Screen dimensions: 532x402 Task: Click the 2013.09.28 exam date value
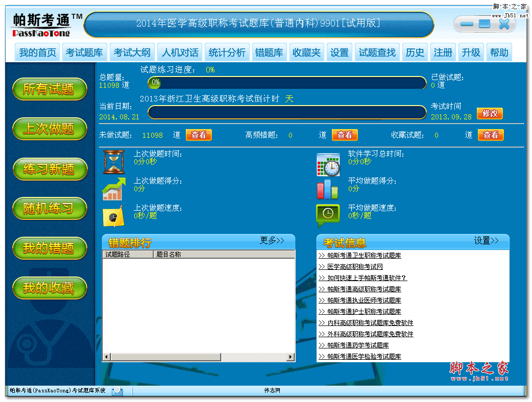(451, 117)
